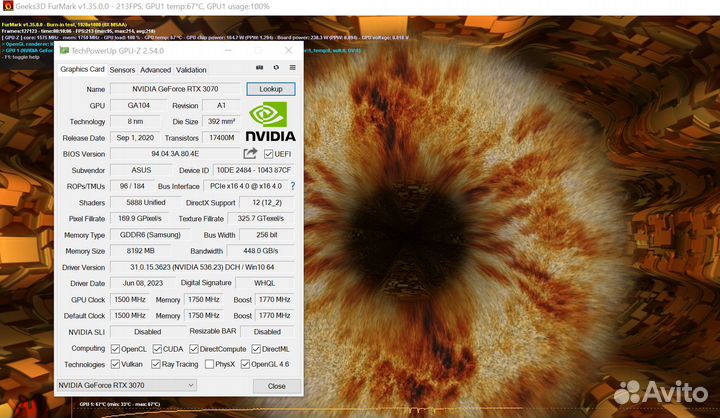720x418 pixels.
Task: Click the FurMark title bar icon
Action: (8, 6)
